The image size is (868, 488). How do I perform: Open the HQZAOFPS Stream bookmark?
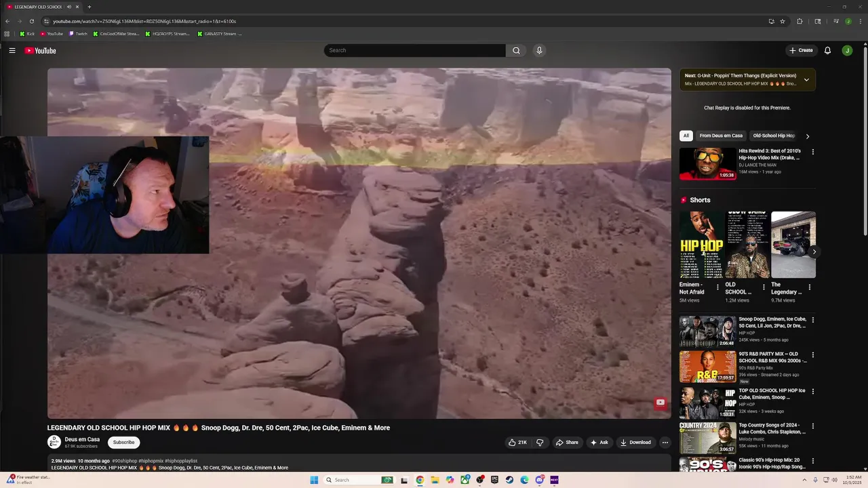(x=167, y=33)
